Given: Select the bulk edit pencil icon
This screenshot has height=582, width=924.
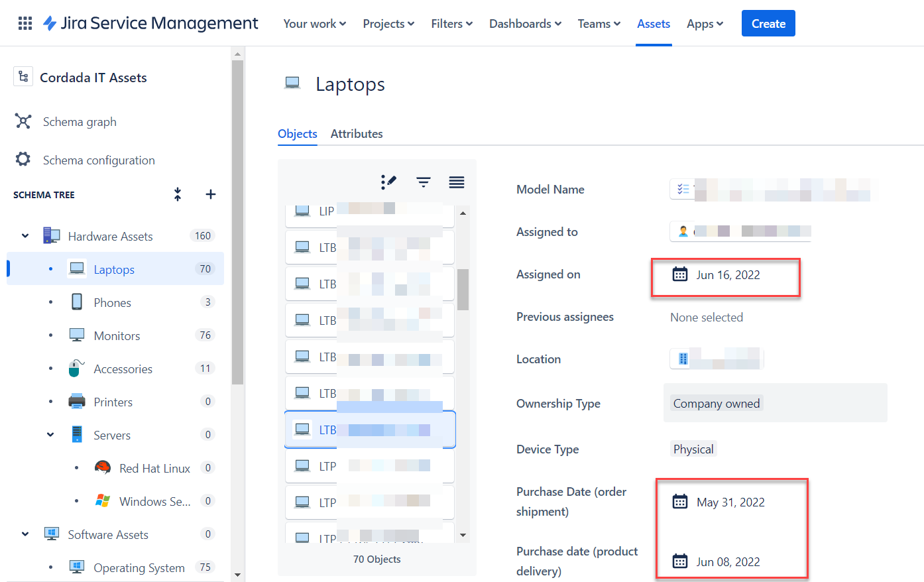Looking at the screenshot, I should point(390,182).
